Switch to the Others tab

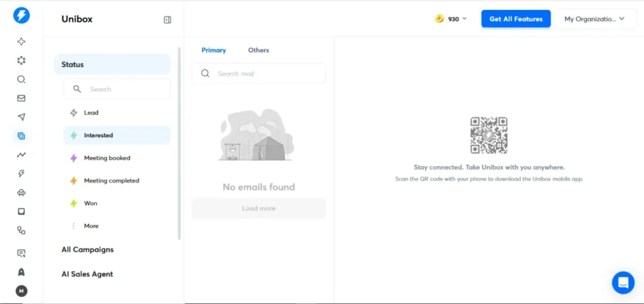pyautogui.click(x=258, y=50)
